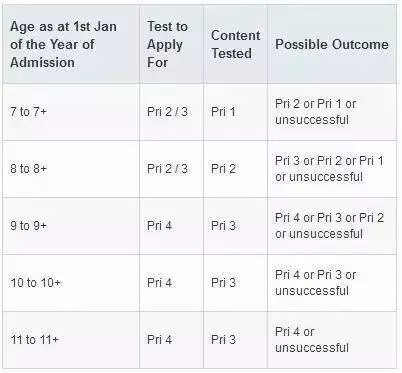Click 'Pri 4' test cell in 9 to 9+ row
Image resolution: width=402 pixels, height=373 pixels.
tap(159, 226)
